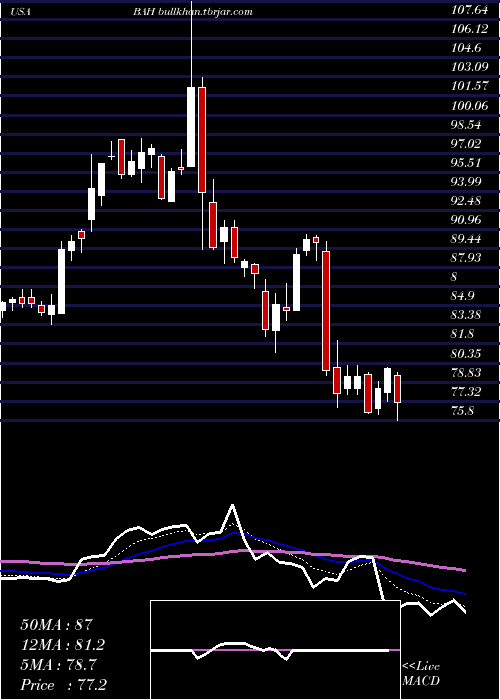This screenshot has height=700, width=500.
Task: Click the 103.09 price axis label
Action: pyautogui.click(x=470, y=67)
